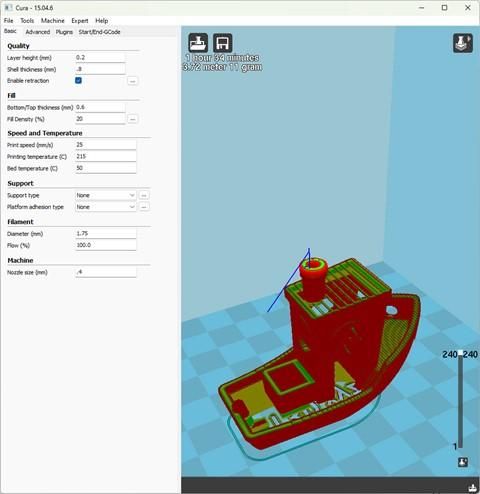Switch to the Basic tab
The height and width of the screenshot is (494, 480).
pyautogui.click(x=10, y=31)
